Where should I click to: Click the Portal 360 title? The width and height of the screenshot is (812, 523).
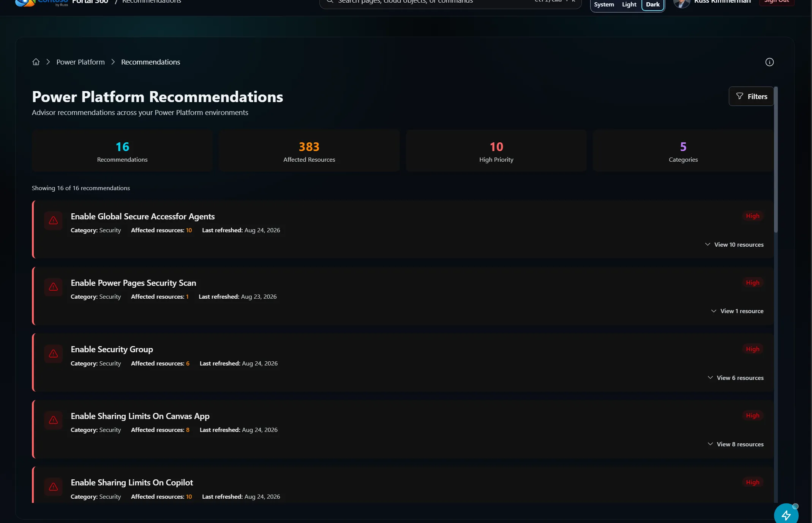(90, 2)
